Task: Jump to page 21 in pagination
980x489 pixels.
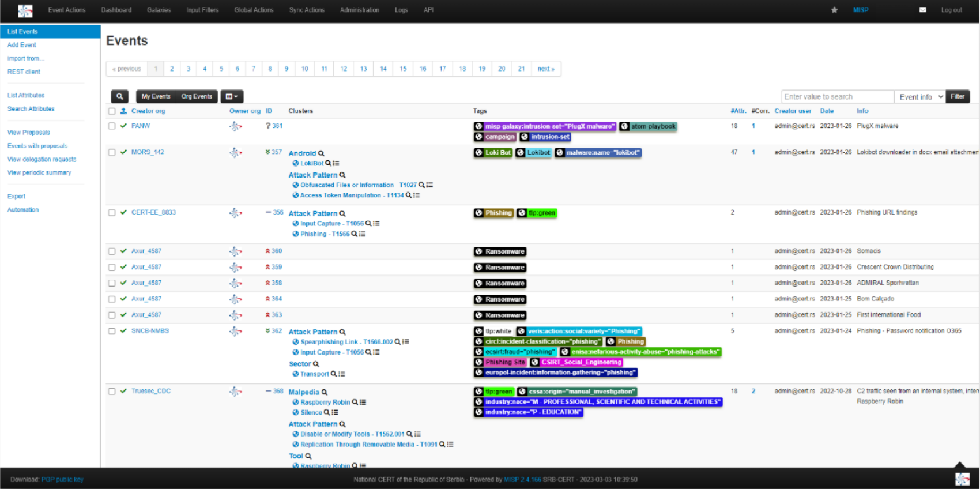Action: (521, 69)
